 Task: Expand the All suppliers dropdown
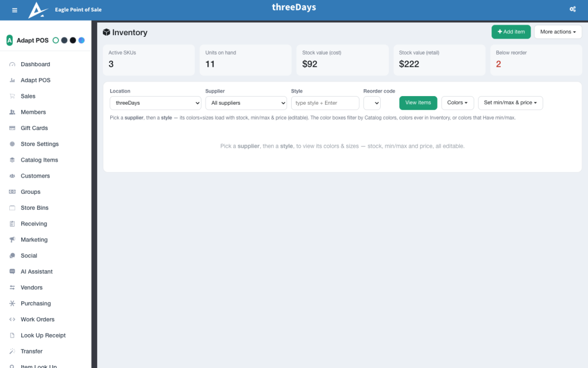point(246,103)
